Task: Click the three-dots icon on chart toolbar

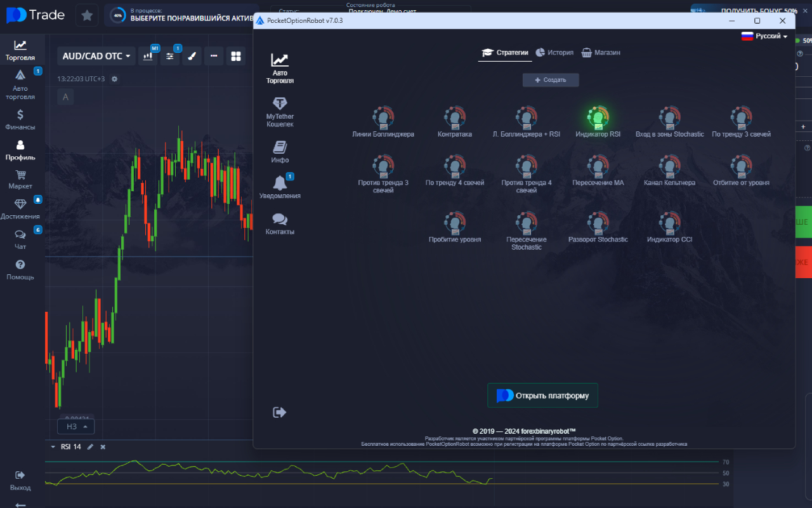Action: [x=214, y=56]
